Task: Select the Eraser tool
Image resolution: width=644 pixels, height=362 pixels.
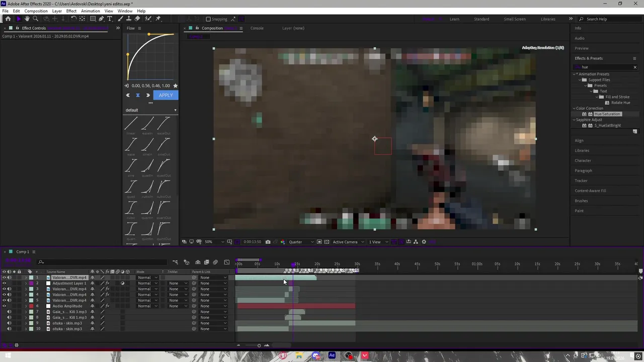Action: (137, 19)
